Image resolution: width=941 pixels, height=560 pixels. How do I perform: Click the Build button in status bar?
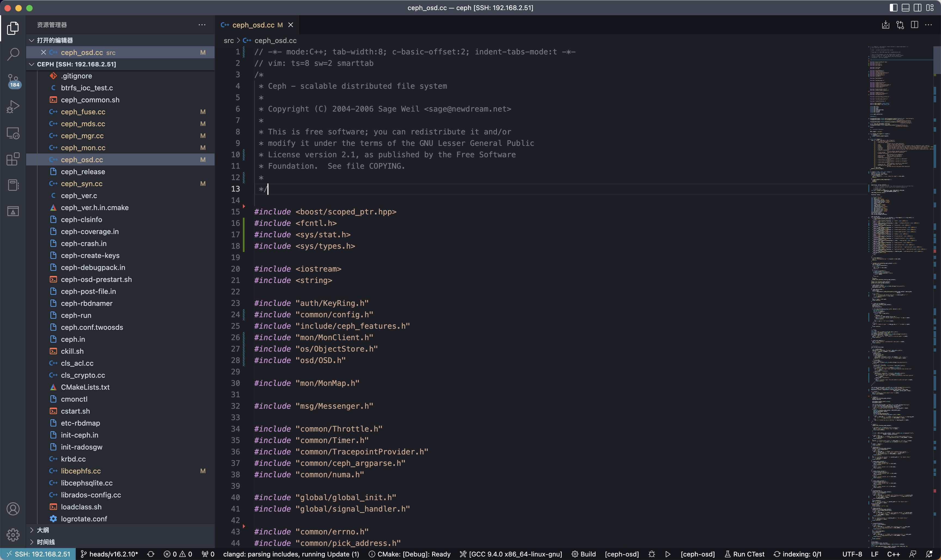pos(583,554)
